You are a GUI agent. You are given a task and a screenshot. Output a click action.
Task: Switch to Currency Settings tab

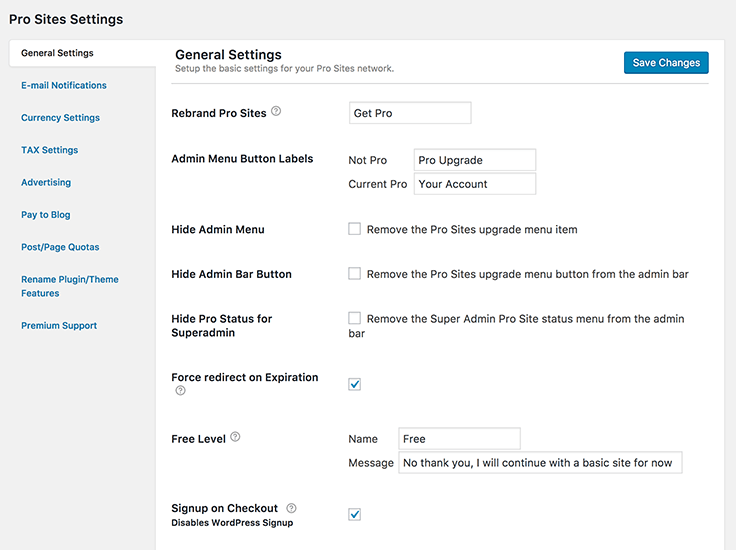point(60,118)
